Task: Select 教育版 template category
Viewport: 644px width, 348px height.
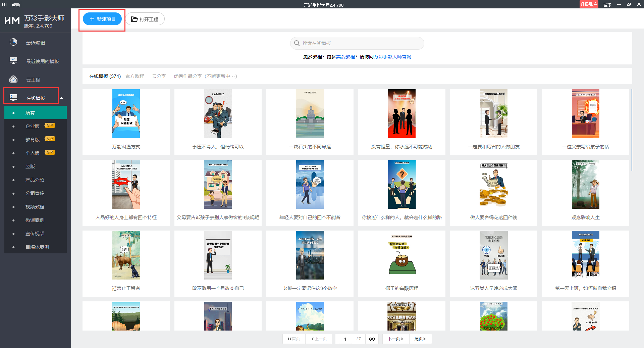Action: (x=33, y=140)
